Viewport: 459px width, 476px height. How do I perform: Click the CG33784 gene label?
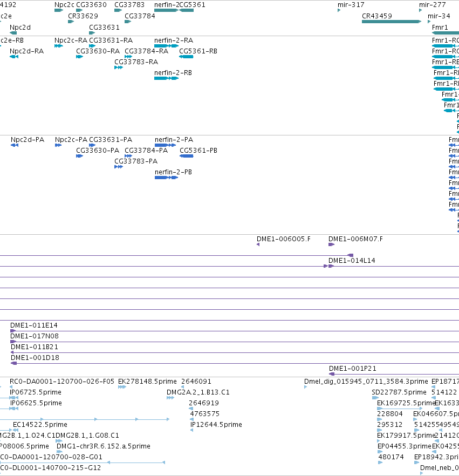(x=140, y=16)
